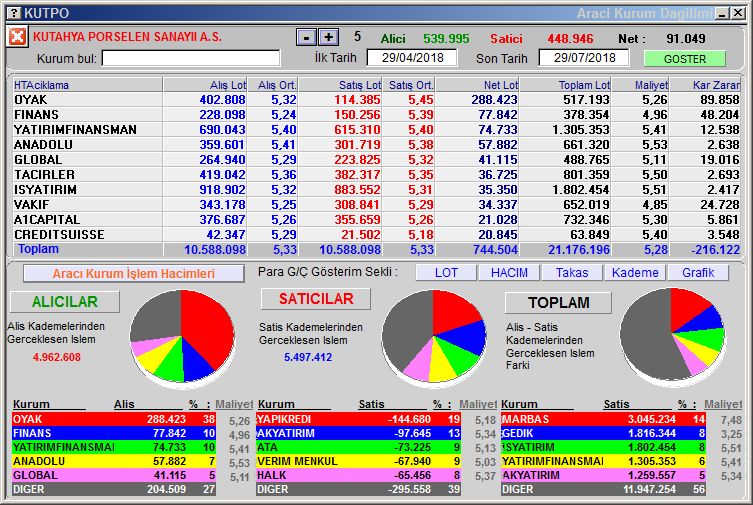This screenshot has height=505, width=753.
Task: Open the Grafik view
Action: tap(698, 273)
